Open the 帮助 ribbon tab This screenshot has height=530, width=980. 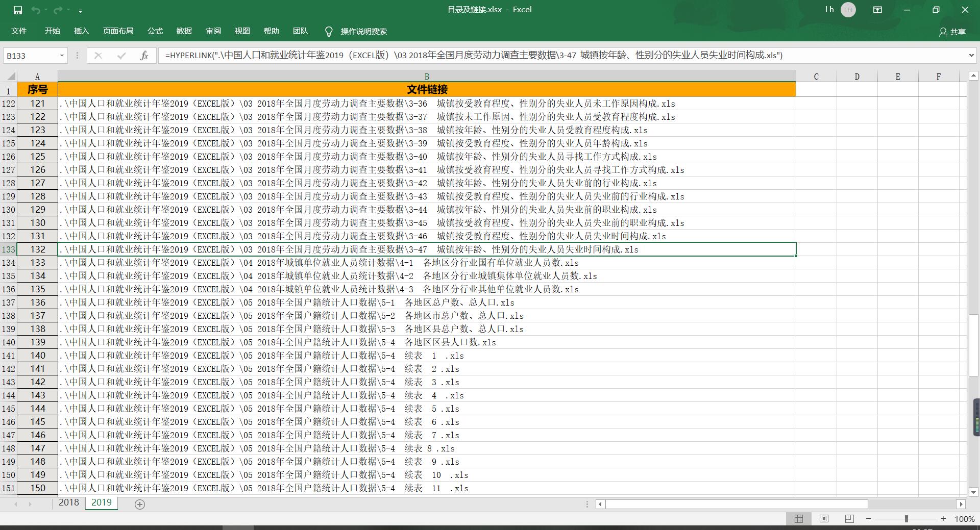pos(272,31)
